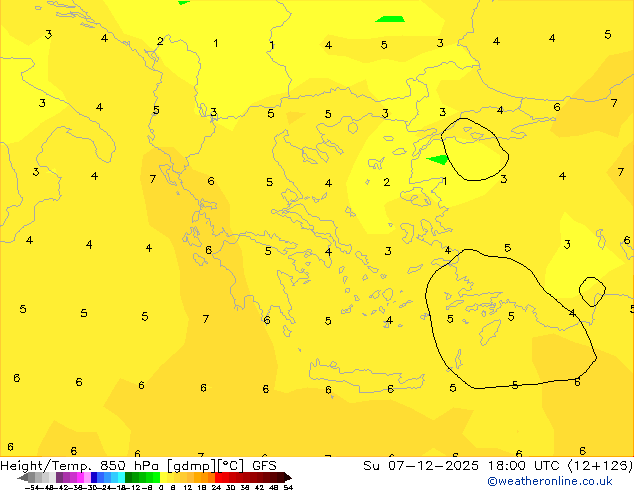Image resolution: width=634 pixels, height=490 pixels.
Task: Click the 'Su 07-12-2025' forecast date
Action: [421, 466]
